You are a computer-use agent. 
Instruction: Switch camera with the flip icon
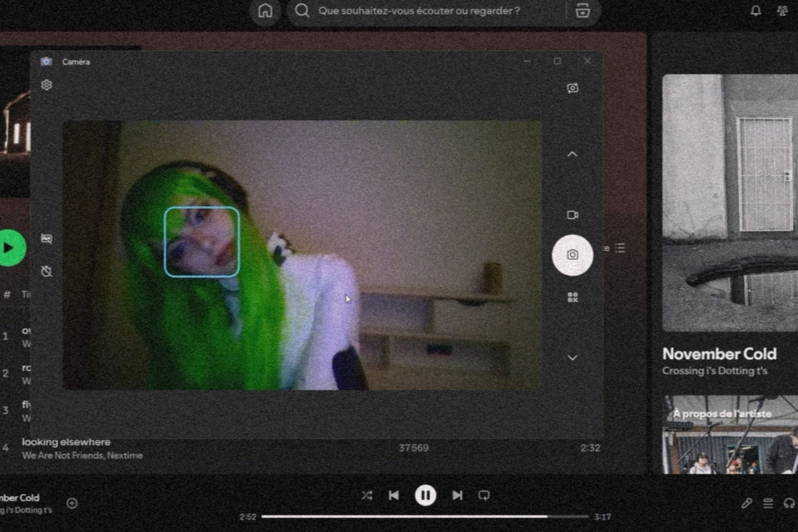572,88
